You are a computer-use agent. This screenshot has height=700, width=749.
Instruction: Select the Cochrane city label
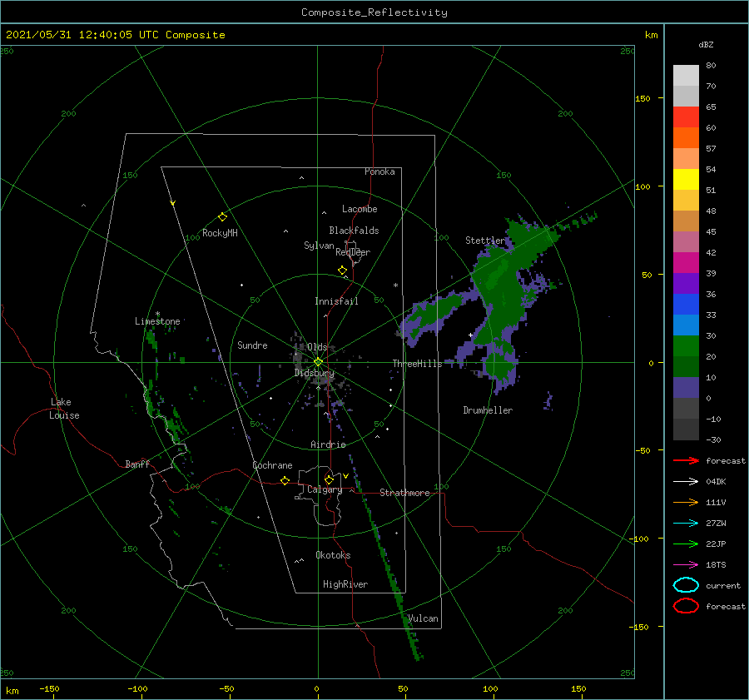(x=272, y=465)
